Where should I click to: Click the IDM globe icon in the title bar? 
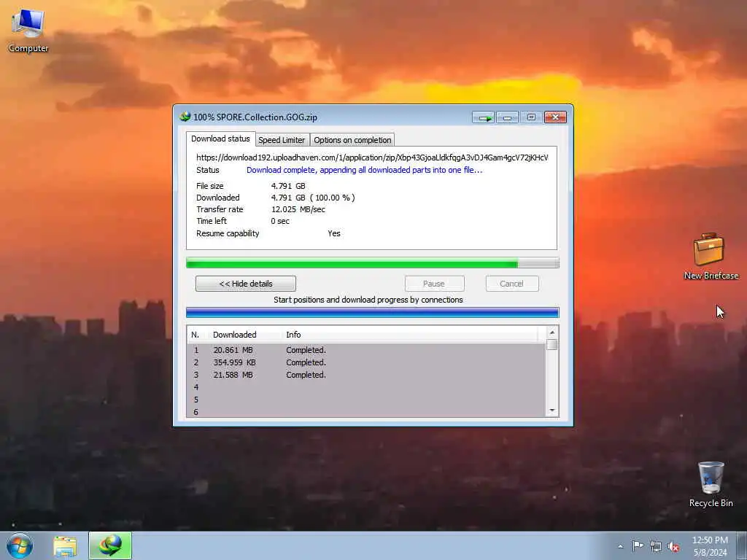[x=185, y=117]
